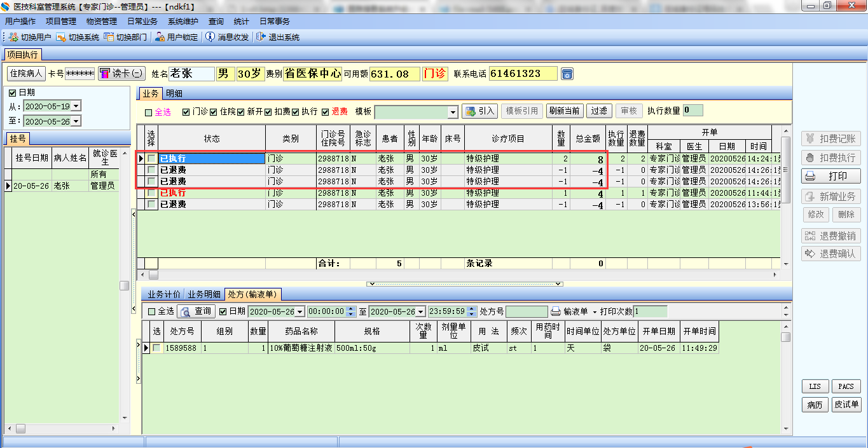868x448 pixels.
Task: Open the 物资管理 menu
Action: point(102,21)
